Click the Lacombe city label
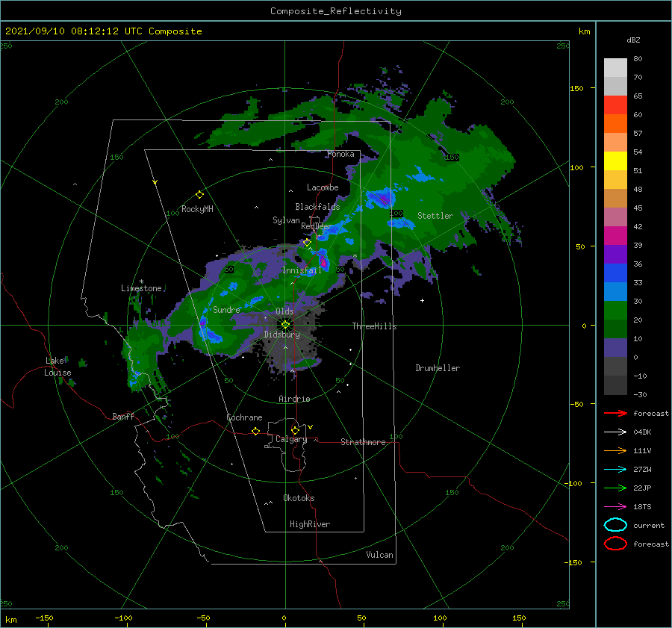The image size is (672, 628). pyautogui.click(x=323, y=187)
